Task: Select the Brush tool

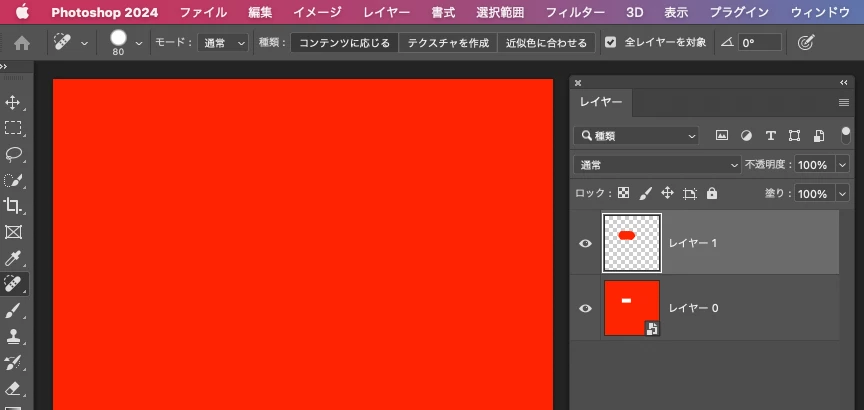Action: [x=13, y=311]
